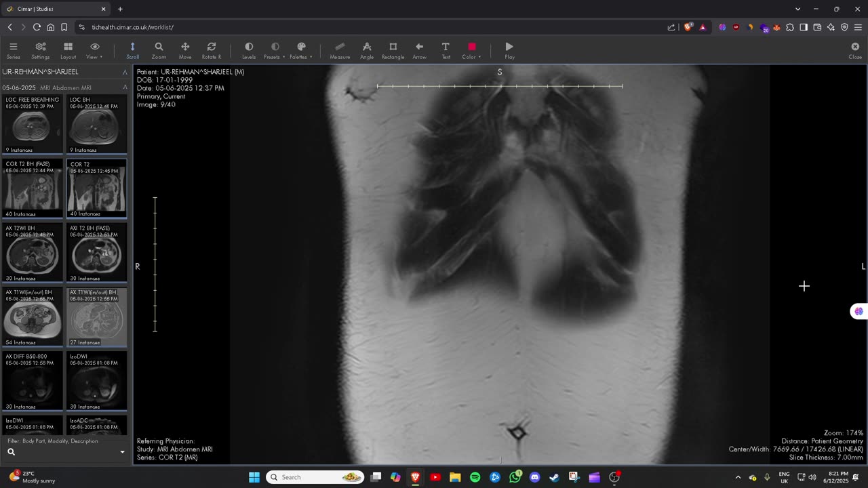The width and height of the screenshot is (868, 488).
Task: Open the Brave Wallet
Action: 817,27
